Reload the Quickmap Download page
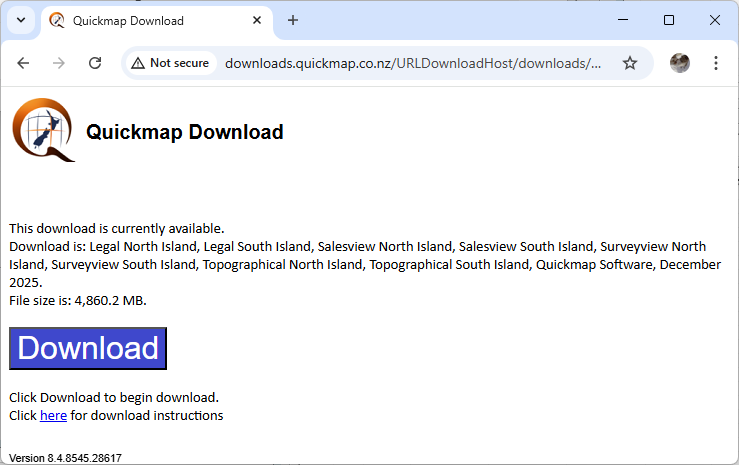 pos(95,63)
